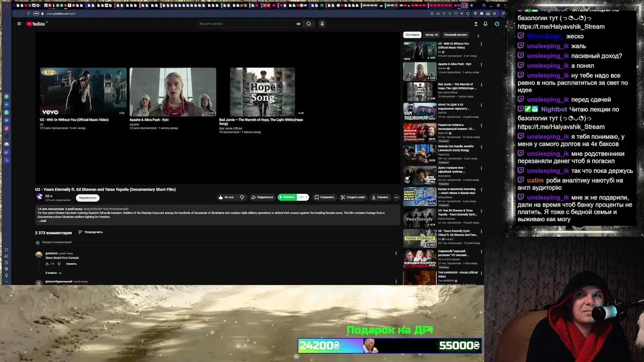Open the YouTube notifications bell
The height and width of the screenshot is (362, 644).
click(486, 24)
